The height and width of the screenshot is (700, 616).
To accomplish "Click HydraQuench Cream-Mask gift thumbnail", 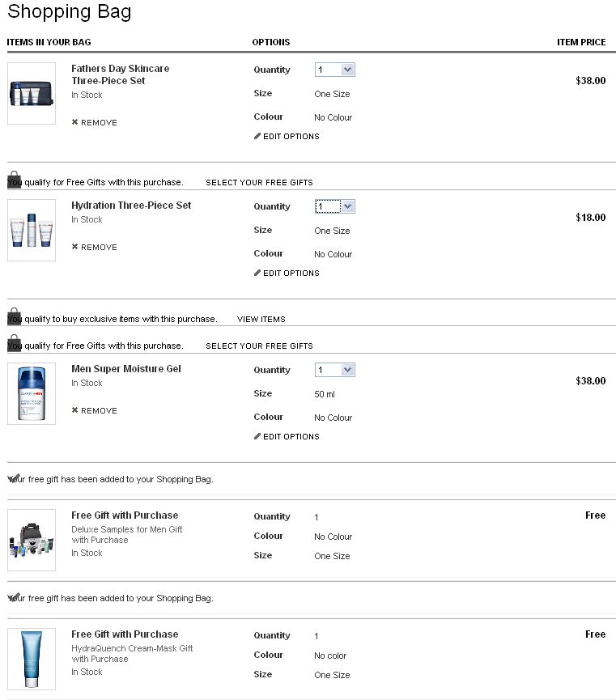I will click(32, 659).
